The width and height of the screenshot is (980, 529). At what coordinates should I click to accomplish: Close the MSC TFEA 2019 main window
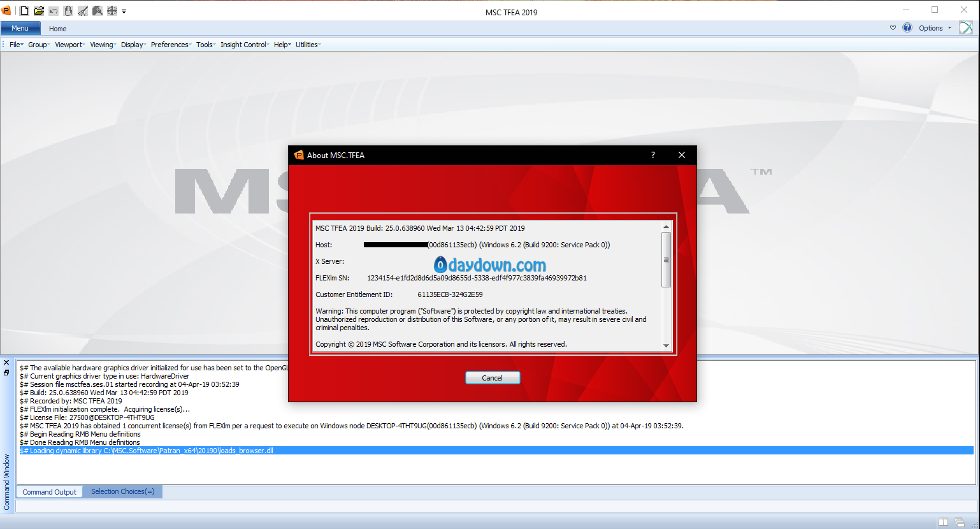click(964, 10)
